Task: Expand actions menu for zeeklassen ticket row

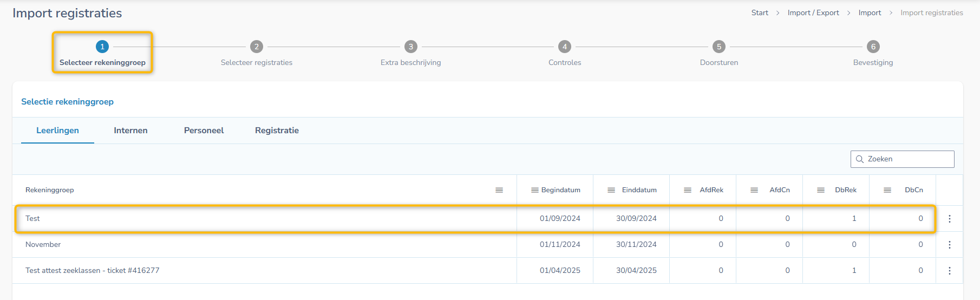Action: (949, 271)
